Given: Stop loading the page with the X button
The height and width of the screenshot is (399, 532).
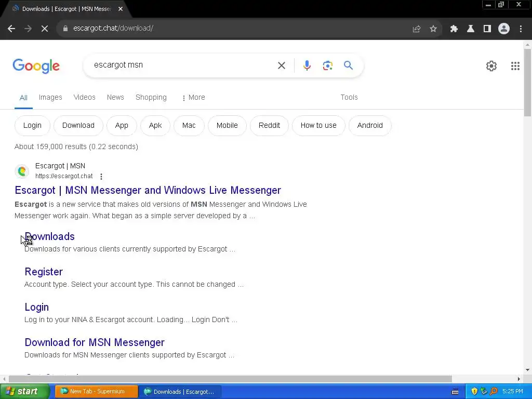Looking at the screenshot, I should pyautogui.click(x=45, y=29).
